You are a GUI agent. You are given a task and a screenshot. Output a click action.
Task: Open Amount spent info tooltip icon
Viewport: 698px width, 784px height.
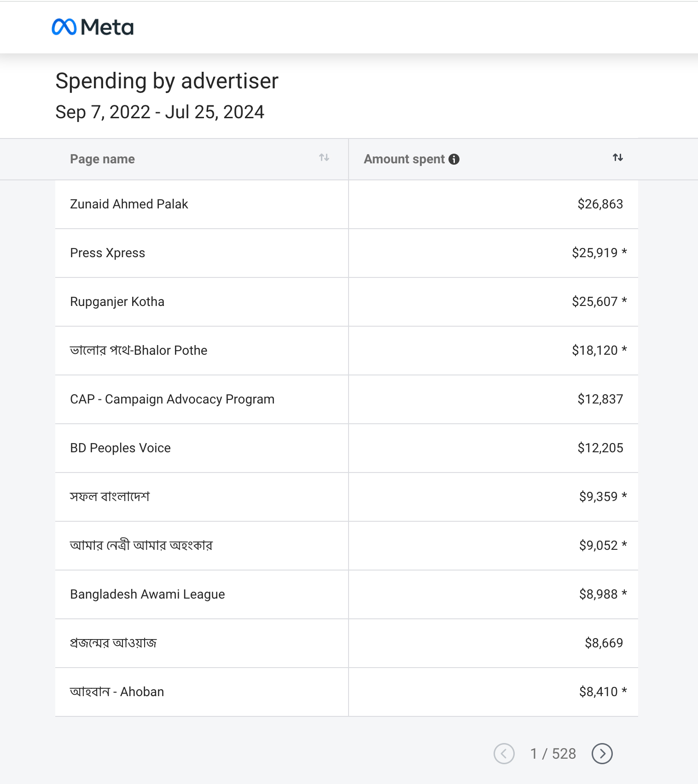click(454, 159)
